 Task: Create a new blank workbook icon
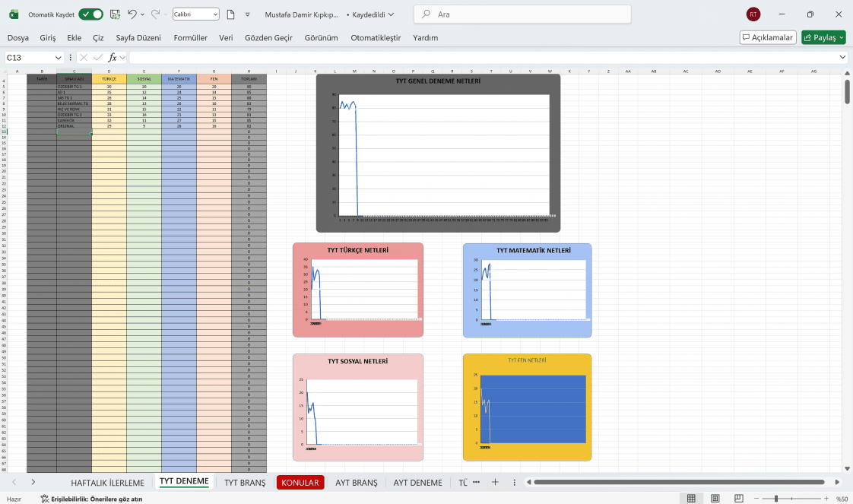[230, 14]
